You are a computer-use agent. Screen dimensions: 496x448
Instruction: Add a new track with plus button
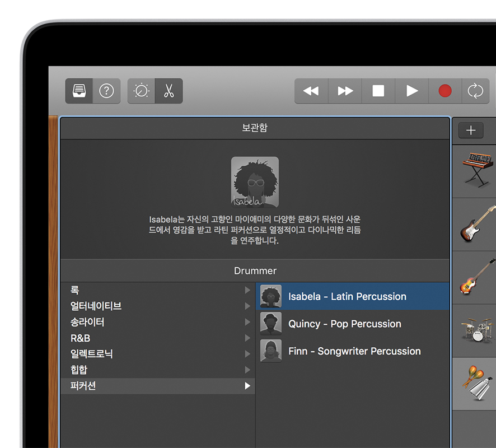[x=471, y=130]
